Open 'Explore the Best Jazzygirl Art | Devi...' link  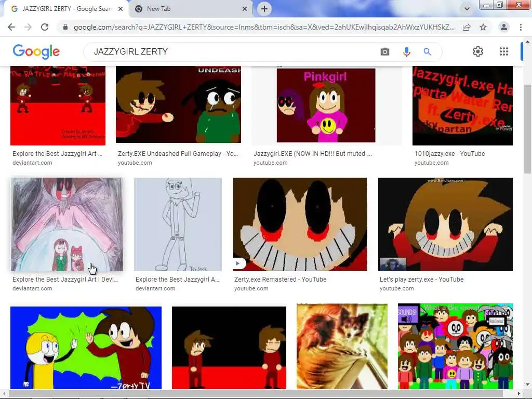tap(65, 279)
